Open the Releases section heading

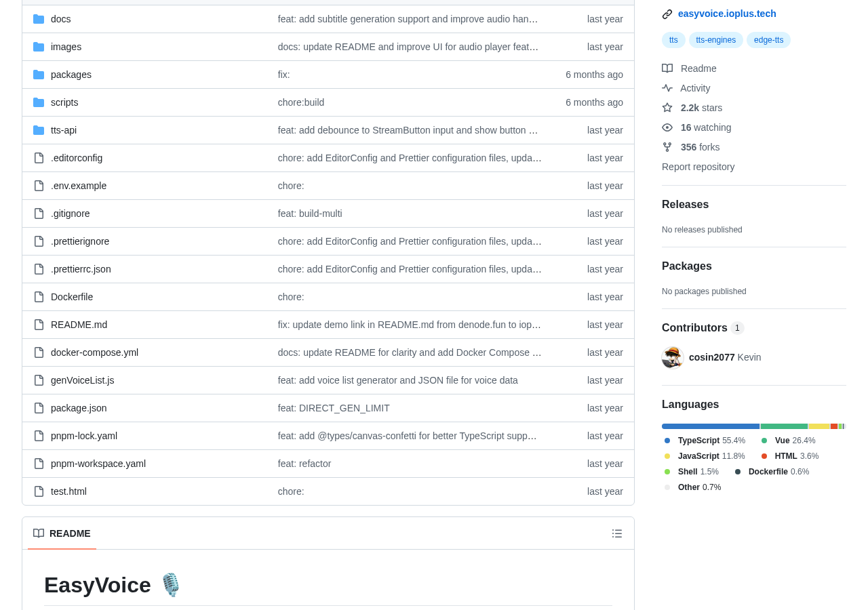coord(685,205)
